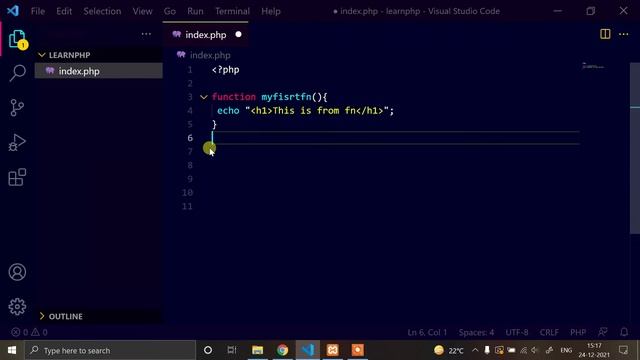Image resolution: width=640 pixels, height=360 pixels.
Task: Click the feedback icon in status bar
Action: (x=603, y=332)
